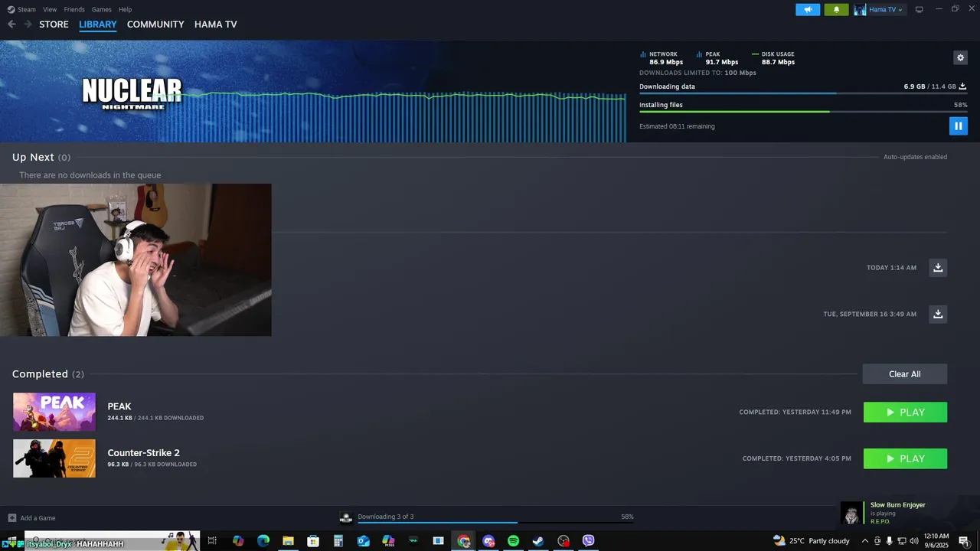Play PEAK using its green button
The width and height of the screenshot is (980, 551).
(905, 412)
